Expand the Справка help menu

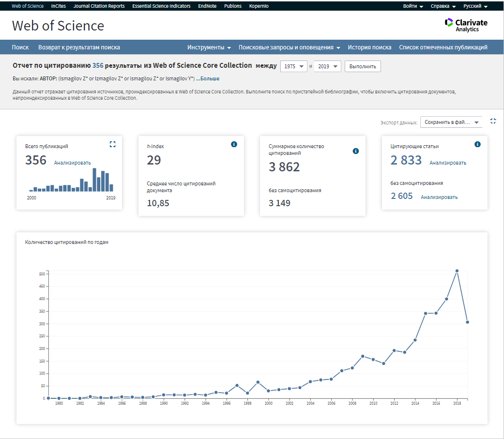(443, 6)
